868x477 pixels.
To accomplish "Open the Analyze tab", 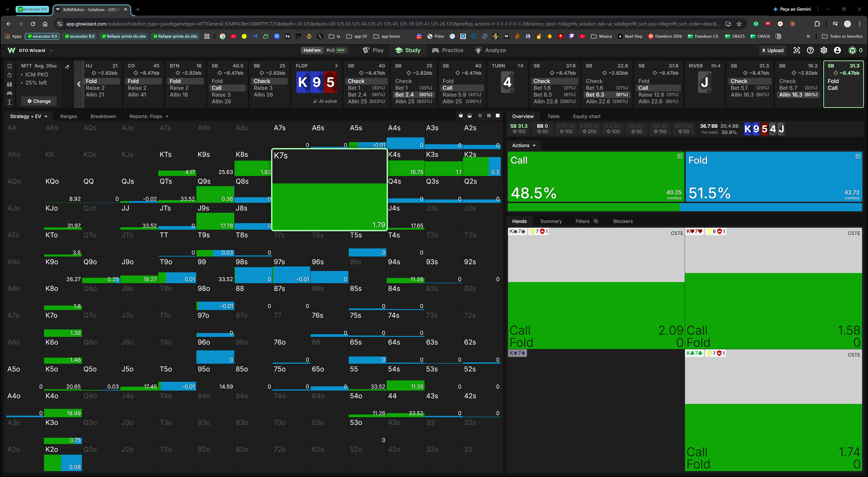I will click(x=490, y=50).
